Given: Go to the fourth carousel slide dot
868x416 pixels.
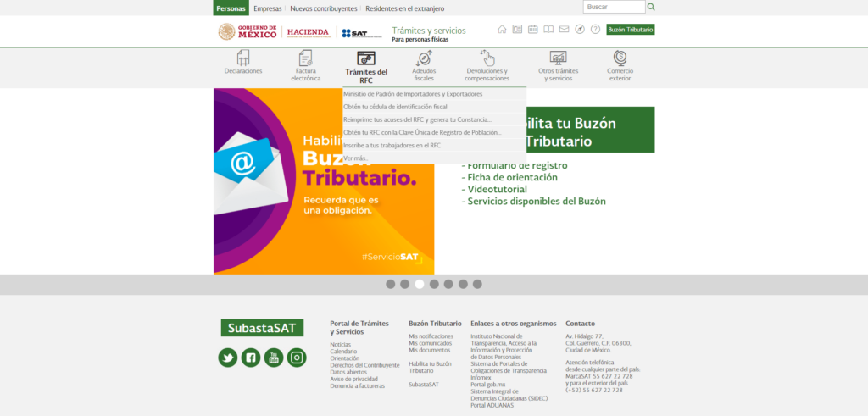Looking at the screenshot, I should tap(434, 284).
